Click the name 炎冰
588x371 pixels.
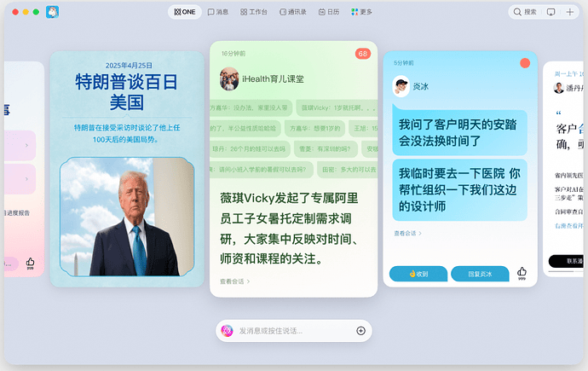coord(421,87)
